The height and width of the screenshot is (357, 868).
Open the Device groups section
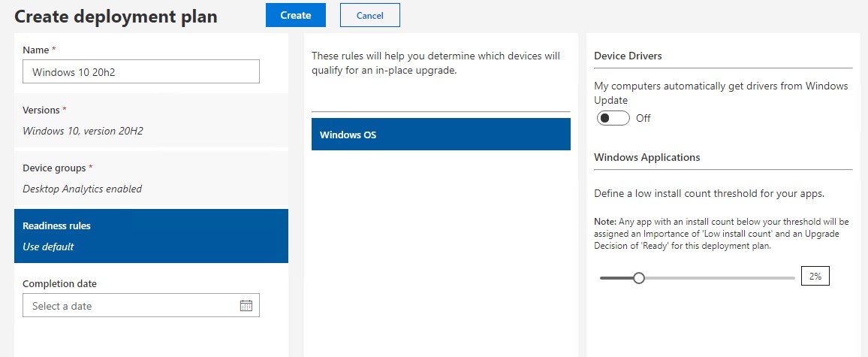151,179
